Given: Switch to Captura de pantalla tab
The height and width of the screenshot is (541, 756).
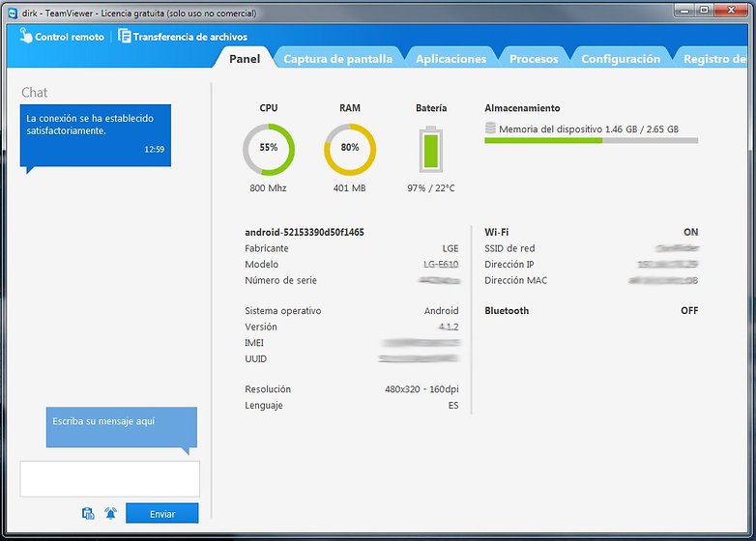Looking at the screenshot, I should 337,59.
